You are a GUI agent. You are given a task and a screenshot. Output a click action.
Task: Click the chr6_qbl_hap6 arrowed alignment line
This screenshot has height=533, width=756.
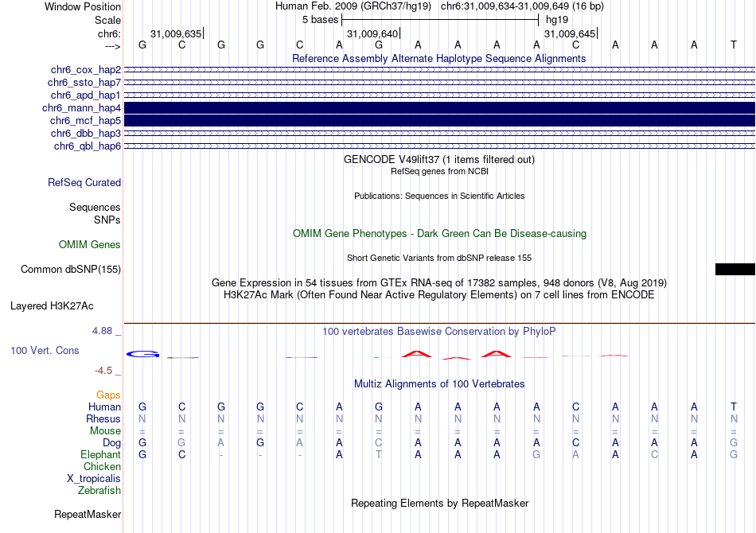(x=440, y=146)
